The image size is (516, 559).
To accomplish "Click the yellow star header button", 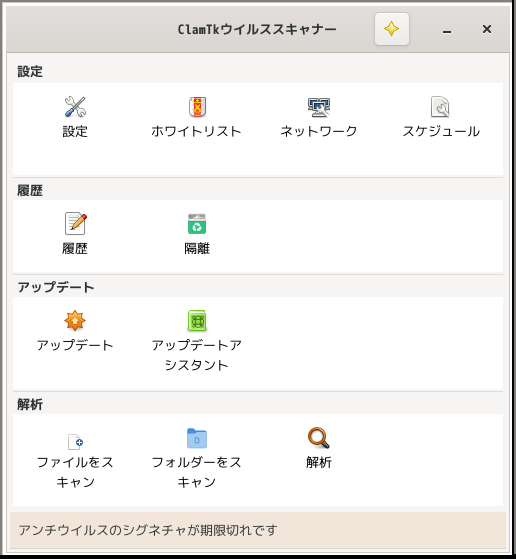I will coord(392,29).
